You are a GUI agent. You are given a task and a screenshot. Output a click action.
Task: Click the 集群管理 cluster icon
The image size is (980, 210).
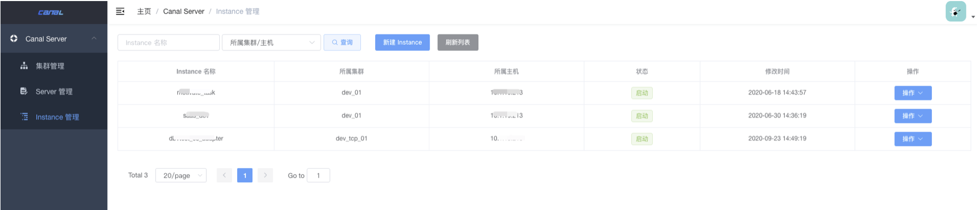[24, 66]
